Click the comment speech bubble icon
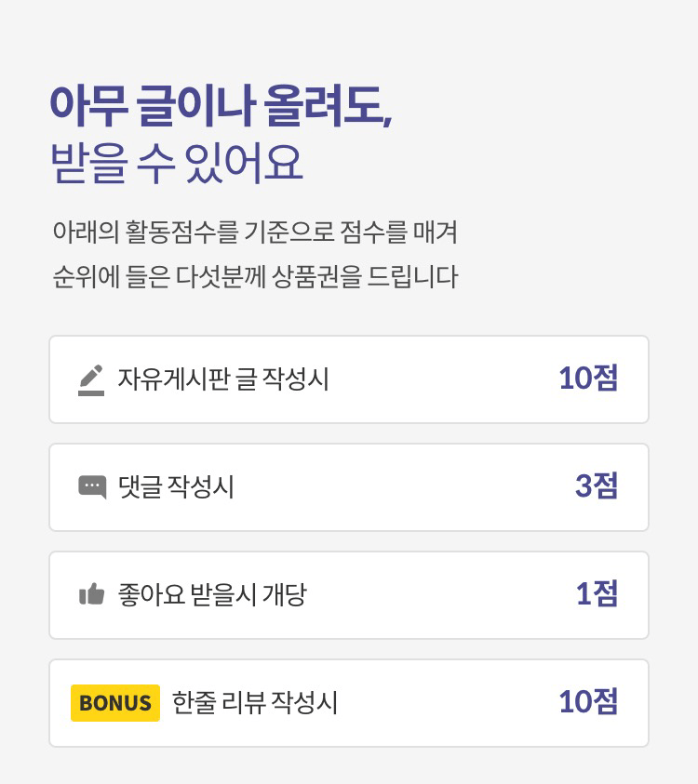Viewport: 698px width, 784px height. 92,486
